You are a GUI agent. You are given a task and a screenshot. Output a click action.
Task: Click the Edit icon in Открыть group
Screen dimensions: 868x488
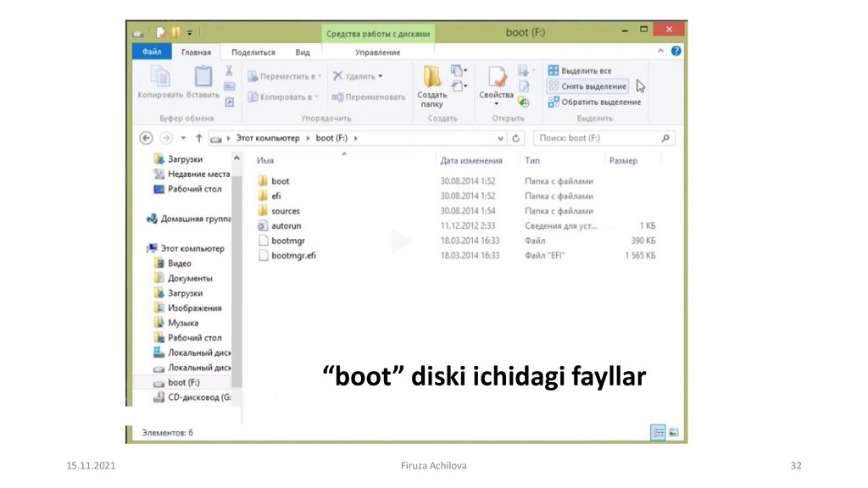524,86
